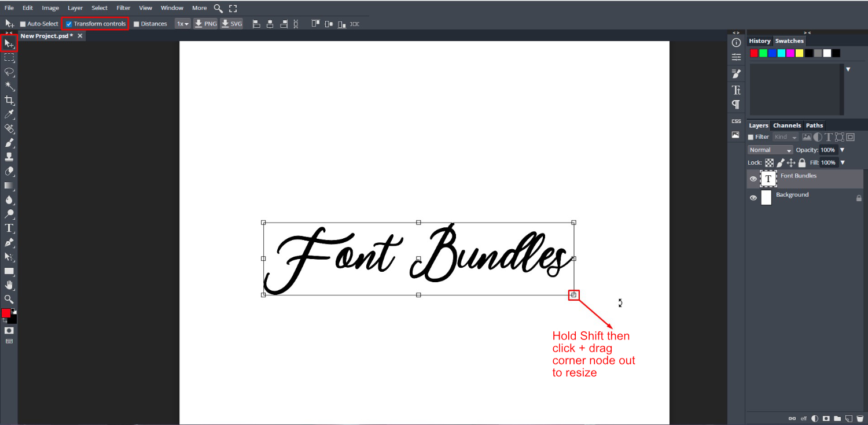Toggle fullscreen mode icon

[233, 8]
